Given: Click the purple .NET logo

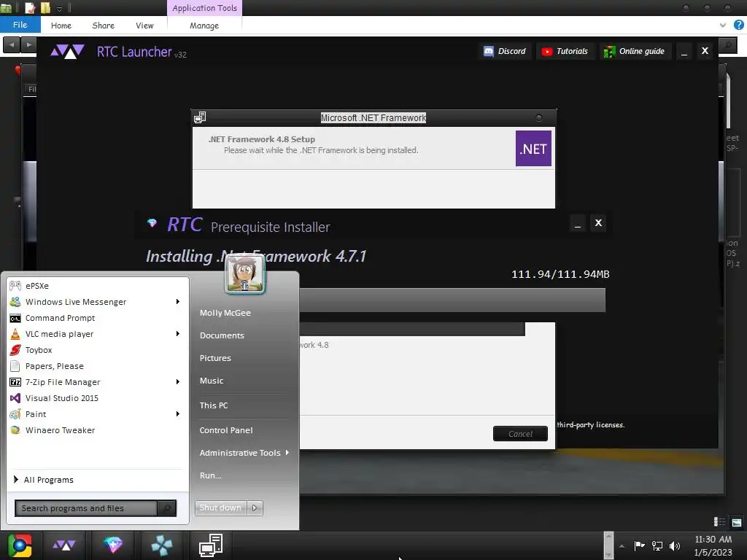Looking at the screenshot, I should 533,149.
